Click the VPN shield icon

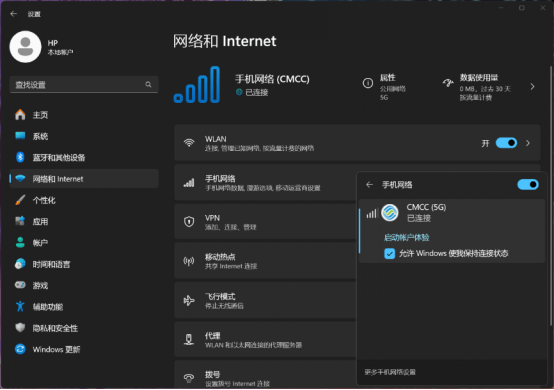coord(189,221)
